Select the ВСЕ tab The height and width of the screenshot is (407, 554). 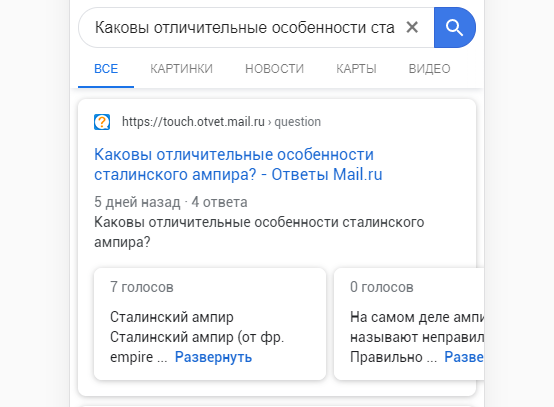pos(106,69)
